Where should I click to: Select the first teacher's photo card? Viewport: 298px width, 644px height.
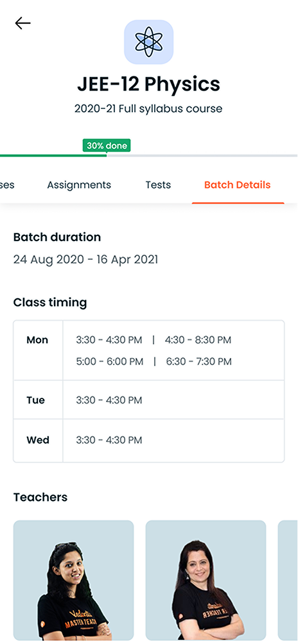click(x=74, y=580)
